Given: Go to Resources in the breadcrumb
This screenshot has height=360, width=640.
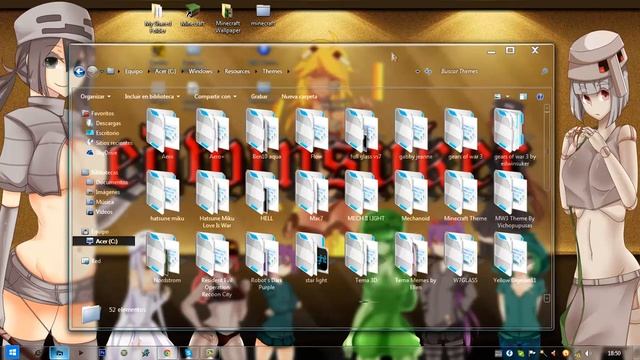Looking at the screenshot, I should point(237,71).
